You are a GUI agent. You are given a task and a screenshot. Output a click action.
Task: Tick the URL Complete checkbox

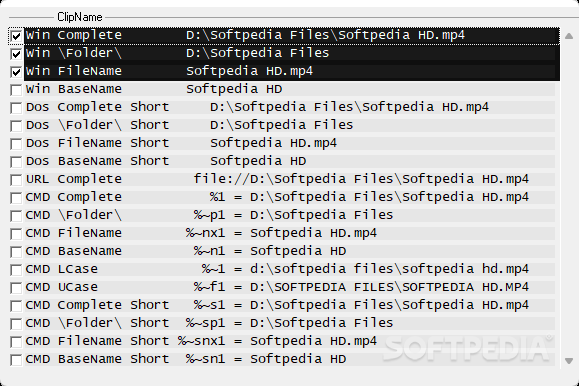(x=16, y=180)
